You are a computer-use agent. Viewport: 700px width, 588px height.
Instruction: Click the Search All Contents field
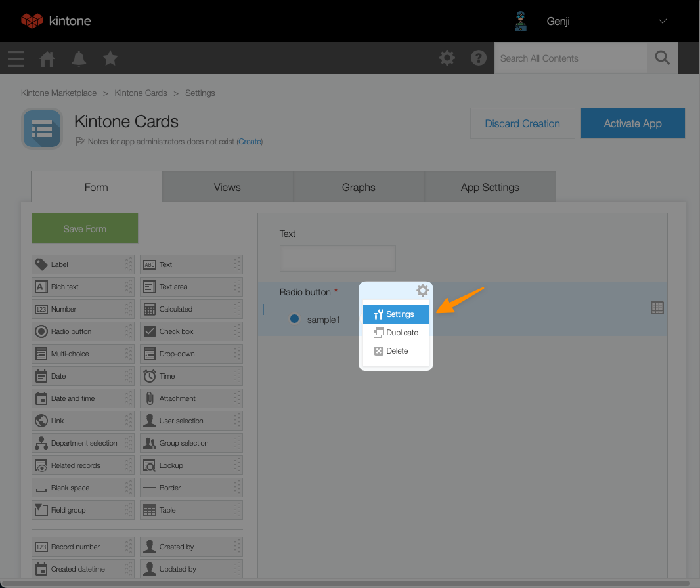click(571, 58)
